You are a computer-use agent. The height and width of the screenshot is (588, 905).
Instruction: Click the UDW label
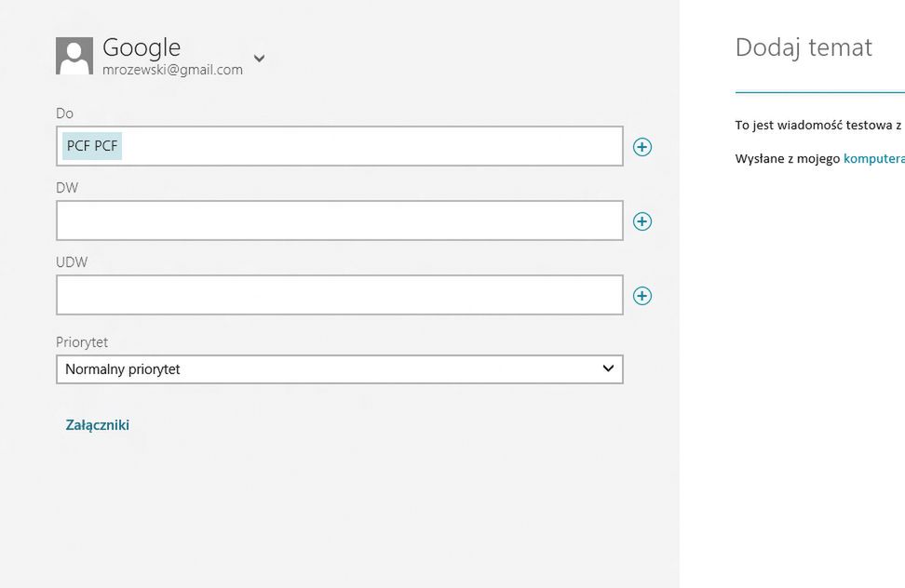(x=72, y=262)
